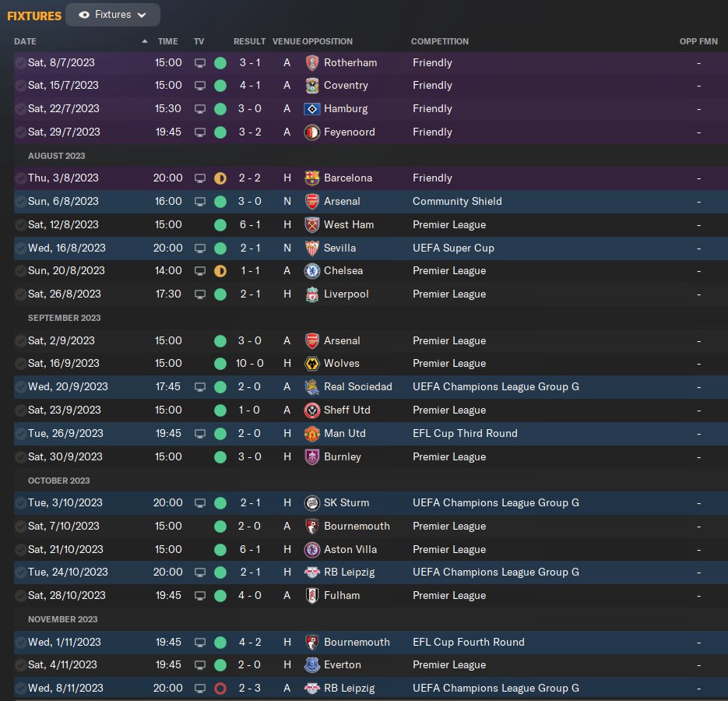
Task: Click the Aston Villa club badge
Action: [312, 550]
